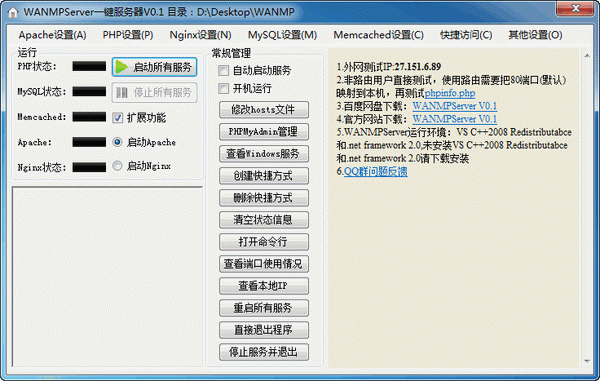Click the home icon in title bar
Image resolution: width=600 pixels, height=381 pixels.
[x=13, y=12]
